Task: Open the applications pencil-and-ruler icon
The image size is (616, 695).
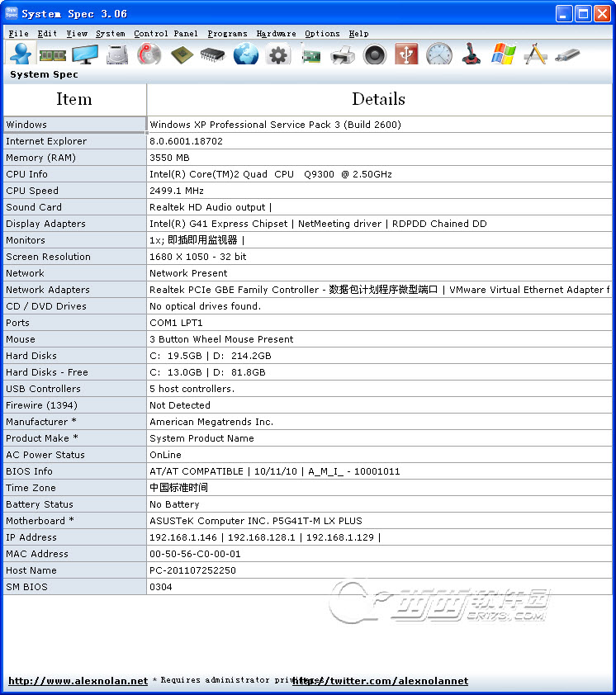Action: 535,54
